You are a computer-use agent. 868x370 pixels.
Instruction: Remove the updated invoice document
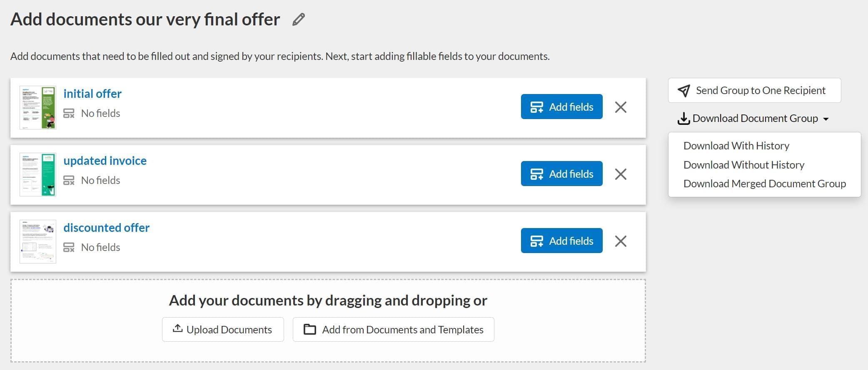621,174
